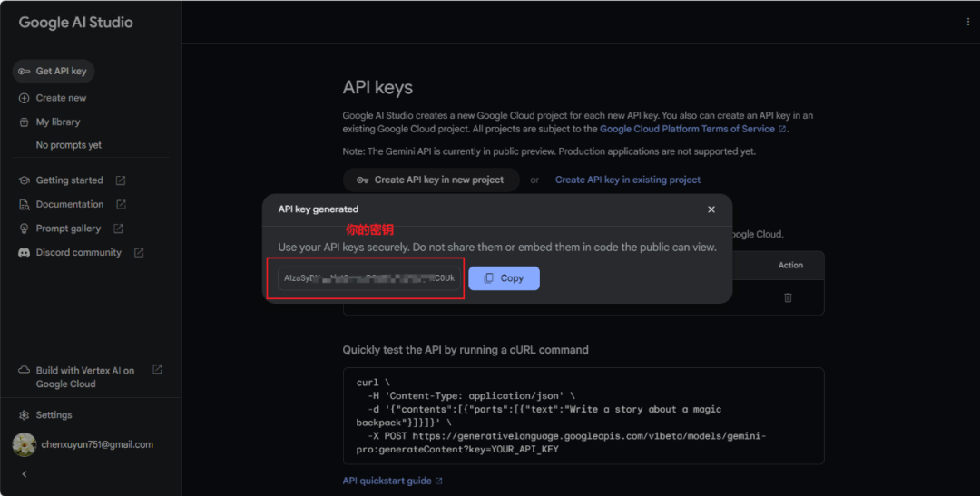The width and height of the screenshot is (980, 496).
Task: Delete the API key with trash icon
Action: click(789, 297)
